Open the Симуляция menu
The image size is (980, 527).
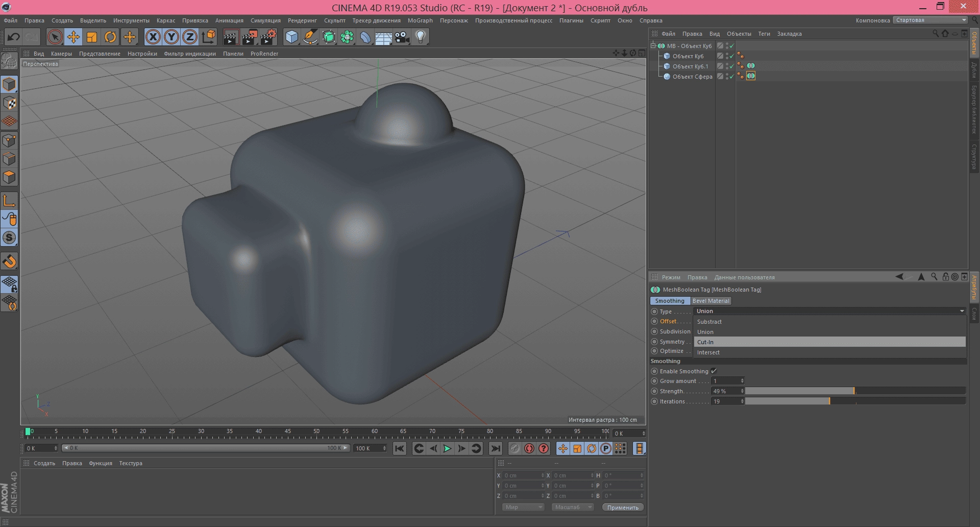pos(265,20)
